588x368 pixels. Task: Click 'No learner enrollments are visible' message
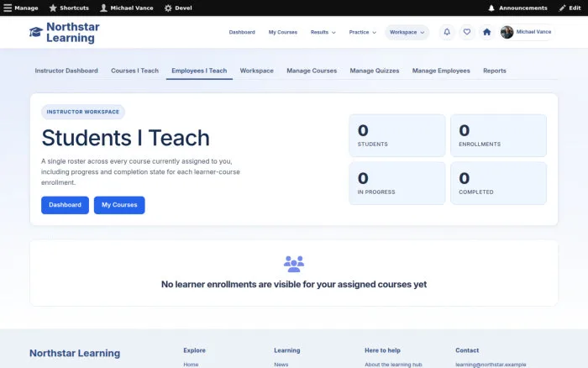pyautogui.click(x=294, y=284)
